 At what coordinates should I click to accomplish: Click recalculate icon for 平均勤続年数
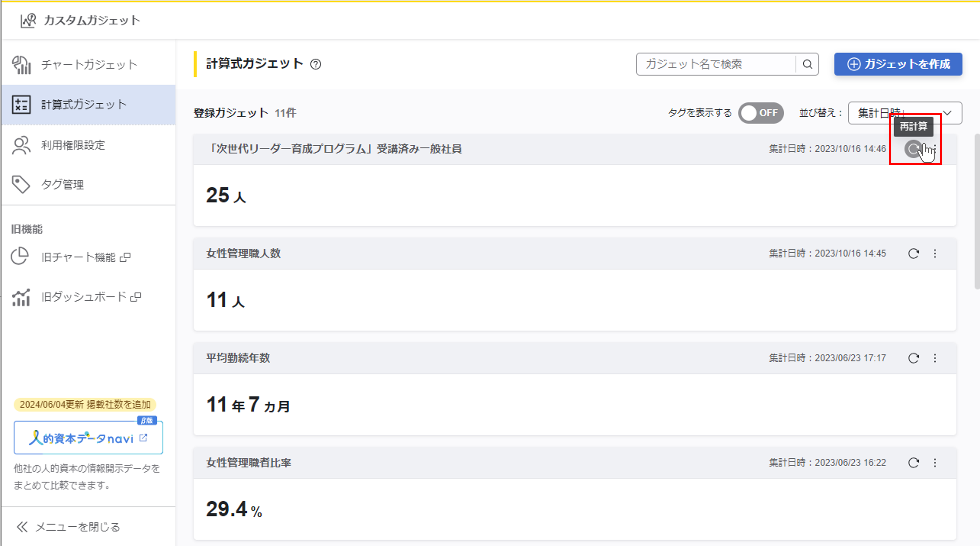913,358
